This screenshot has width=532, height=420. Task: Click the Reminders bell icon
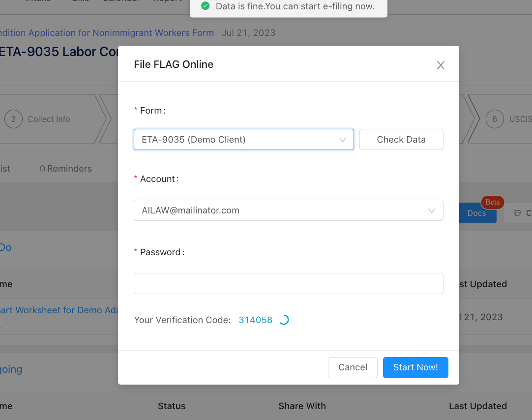click(42, 169)
